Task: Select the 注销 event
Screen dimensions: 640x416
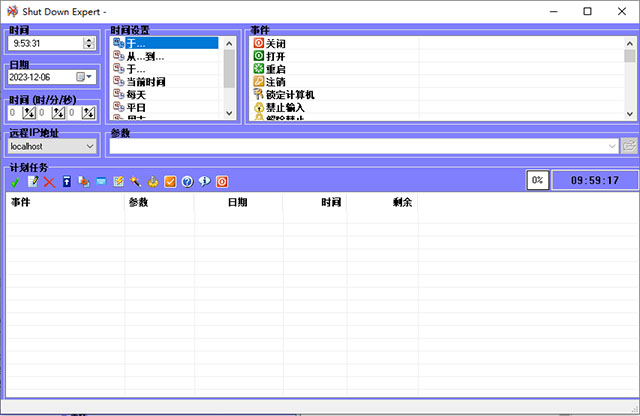Action: coord(276,82)
